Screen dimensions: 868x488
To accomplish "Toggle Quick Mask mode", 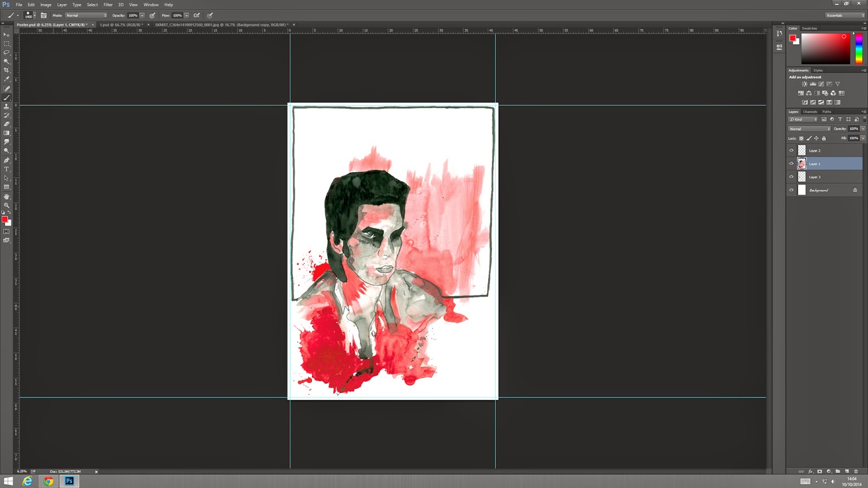I will [7, 232].
